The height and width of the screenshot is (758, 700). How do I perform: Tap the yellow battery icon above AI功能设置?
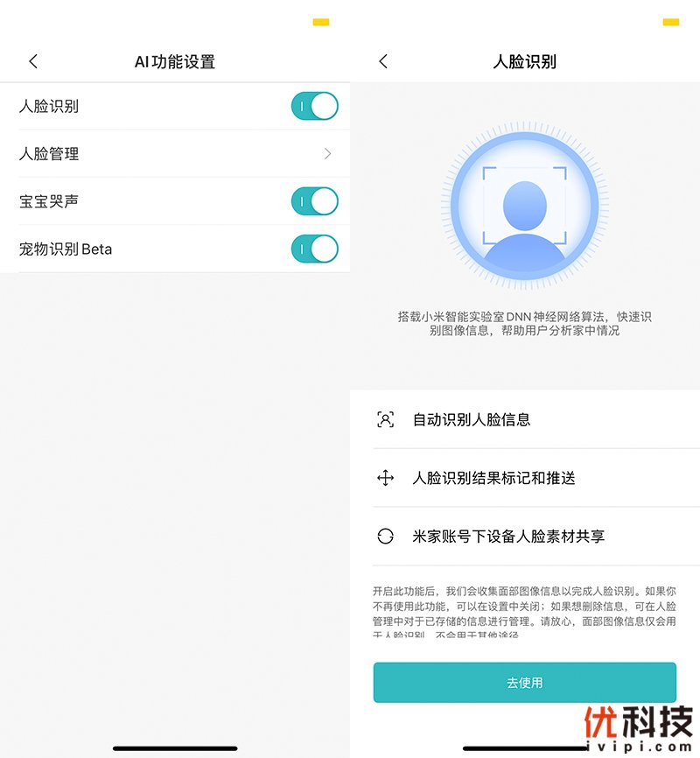point(321,22)
